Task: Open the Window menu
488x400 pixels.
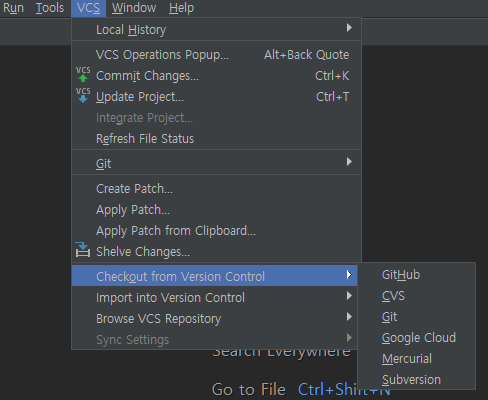Action: click(x=134, y=8)
